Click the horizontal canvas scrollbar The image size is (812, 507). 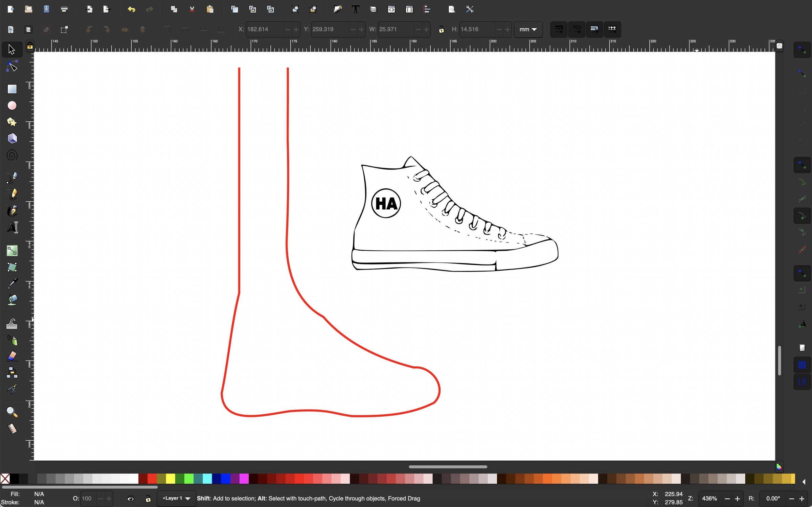448,467
